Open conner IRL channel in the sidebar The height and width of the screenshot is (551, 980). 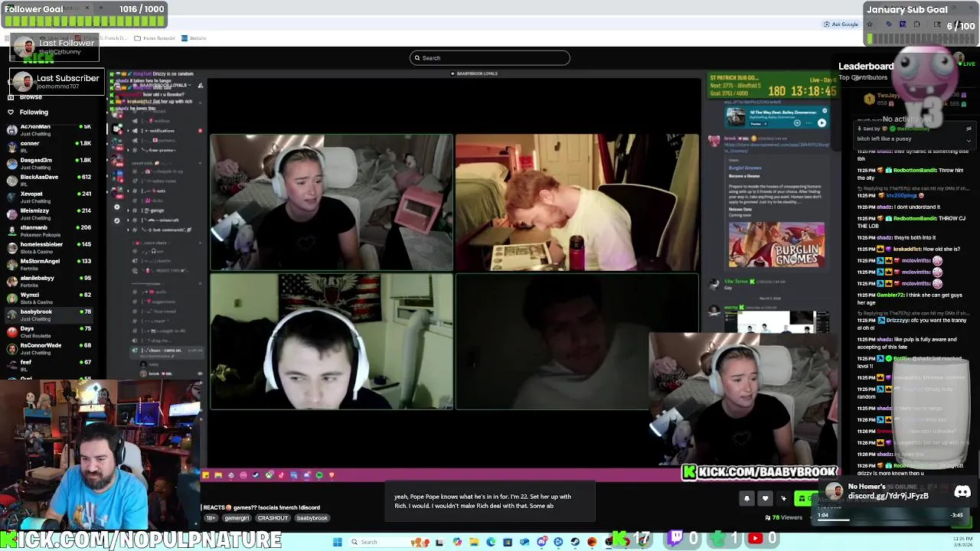point(47,146)
